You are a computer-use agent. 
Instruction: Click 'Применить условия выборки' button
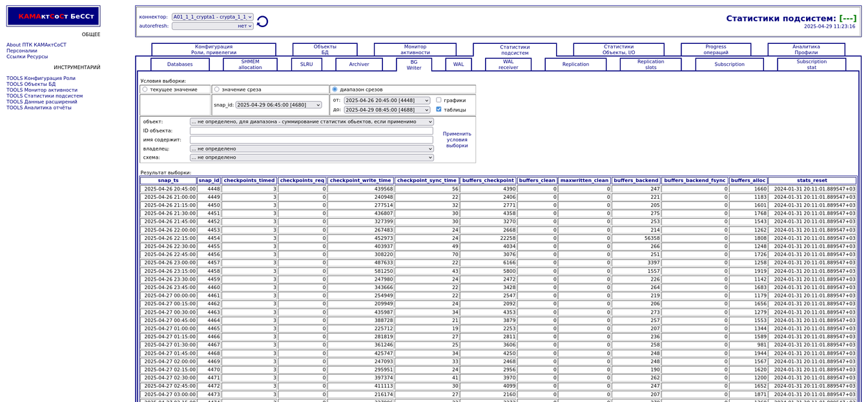coord(457,139)
